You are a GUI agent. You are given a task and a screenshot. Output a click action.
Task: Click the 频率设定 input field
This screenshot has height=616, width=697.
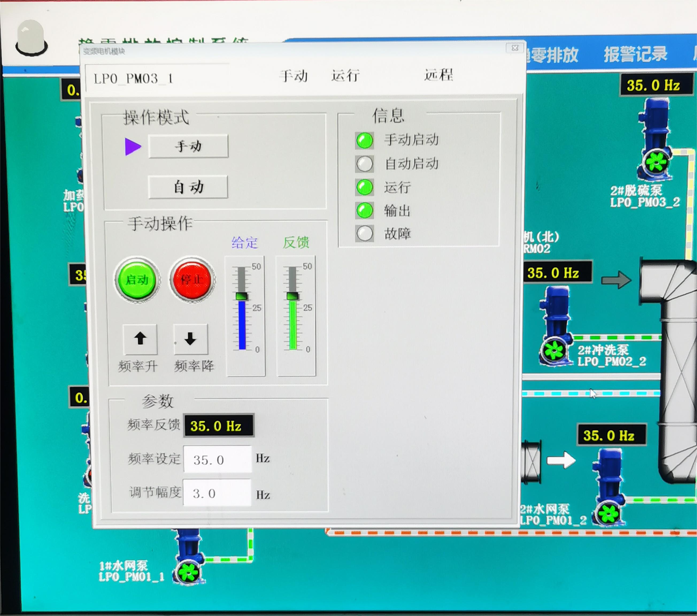pyautogui.click(x=217, y=459)
